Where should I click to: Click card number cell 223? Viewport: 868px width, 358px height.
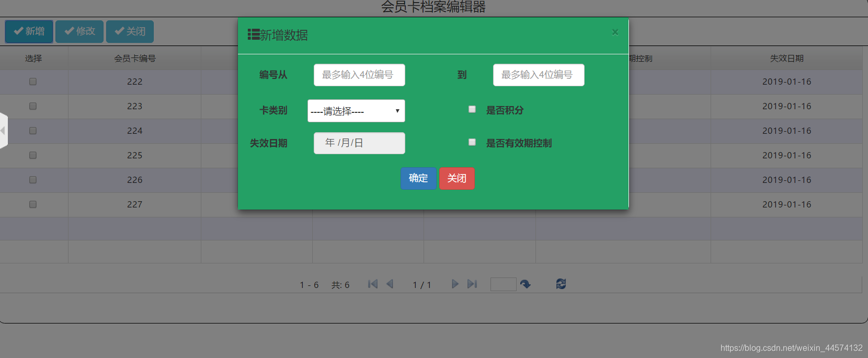pos(135,106)
